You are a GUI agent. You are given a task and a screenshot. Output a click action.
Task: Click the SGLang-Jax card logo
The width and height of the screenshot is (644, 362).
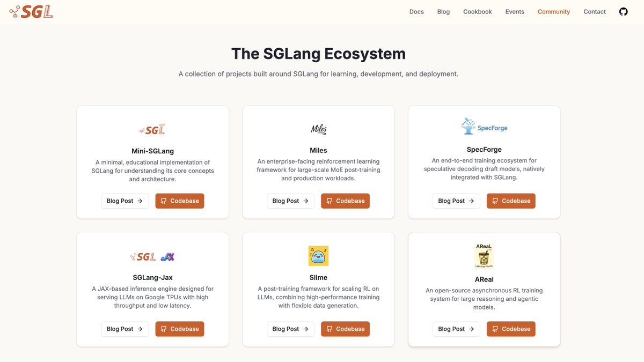[x=152, y=256]
